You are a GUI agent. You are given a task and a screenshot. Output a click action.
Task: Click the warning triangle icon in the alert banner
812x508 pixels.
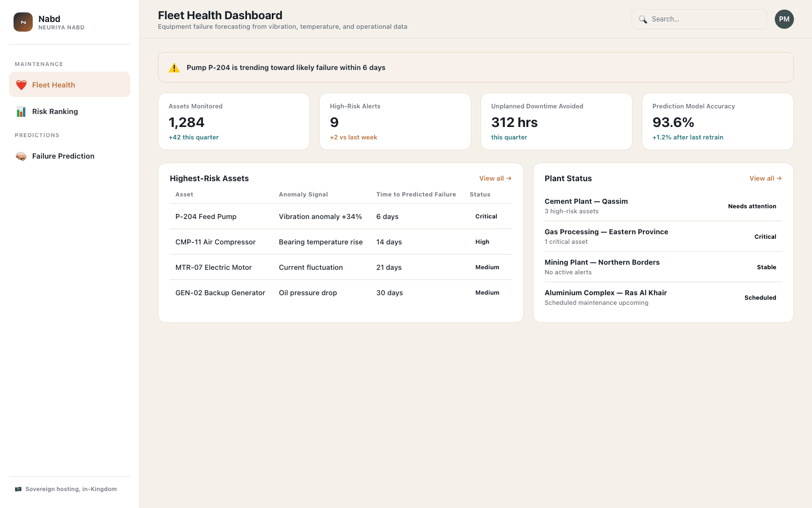[x=174, y=68]
